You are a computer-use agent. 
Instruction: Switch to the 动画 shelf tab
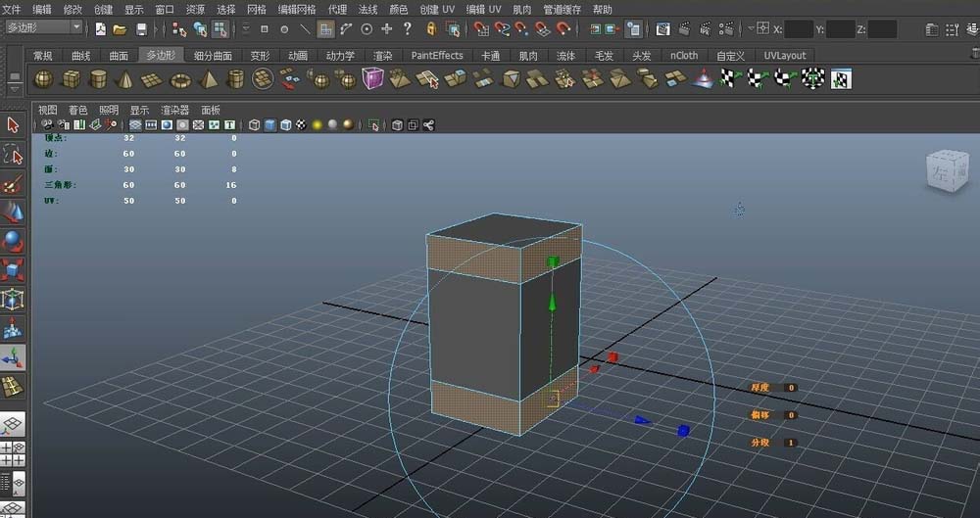(x=297, y=56)
